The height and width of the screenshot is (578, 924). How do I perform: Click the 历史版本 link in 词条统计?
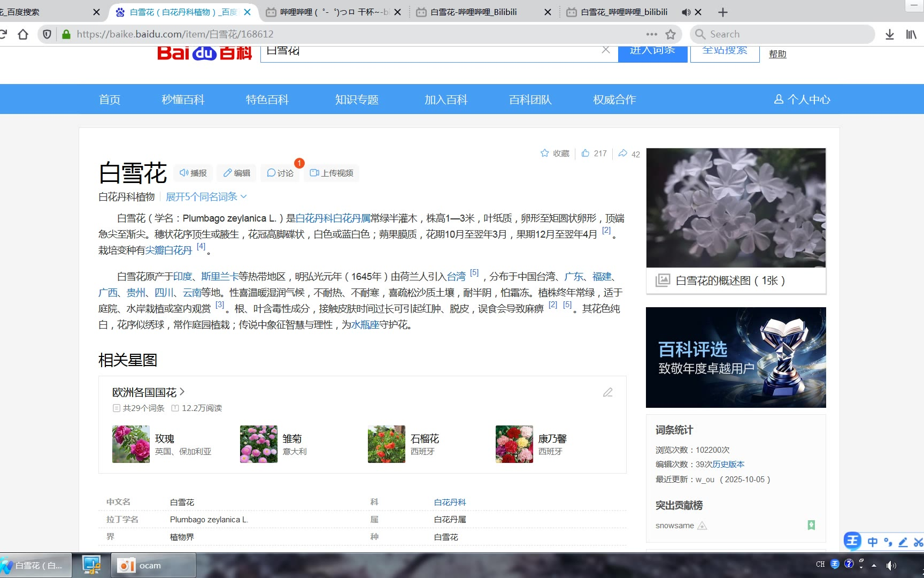728,465
